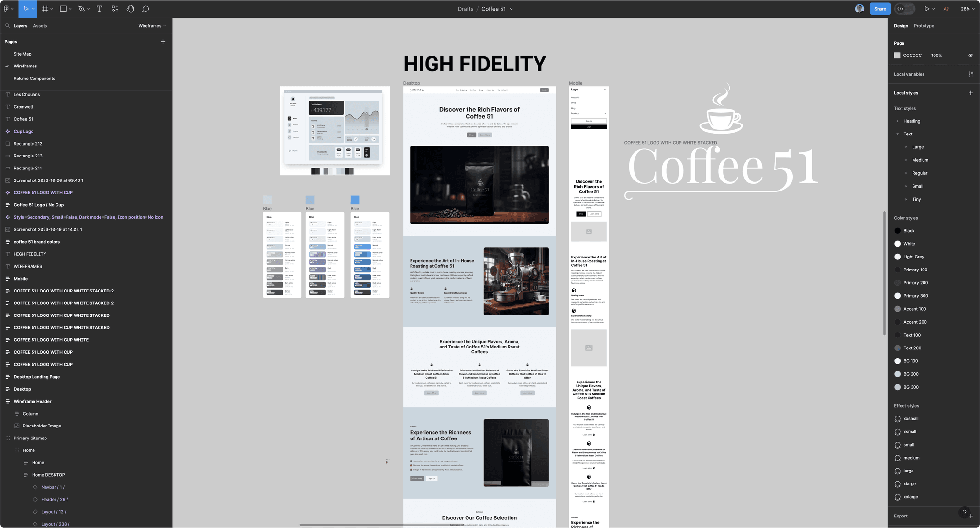
Task: Expand the Regular text style group
Action: coord(906,173)
